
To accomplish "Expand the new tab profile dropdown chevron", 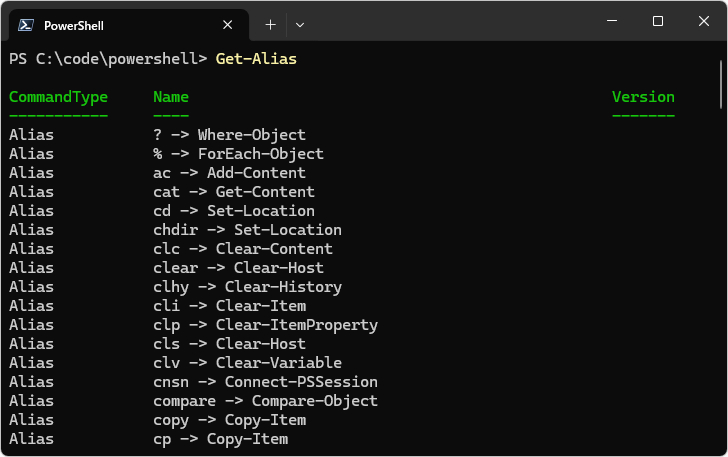I will pos(300,24).
